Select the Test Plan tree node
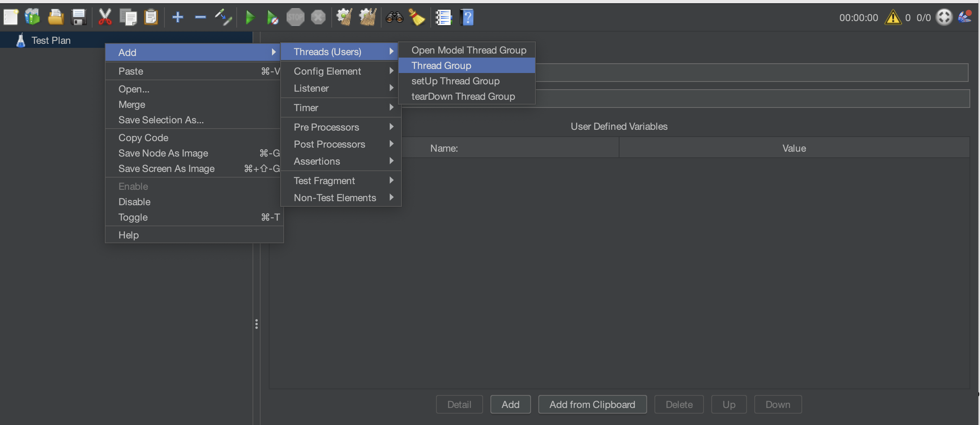The image size is (980, 425). [51, 40]
